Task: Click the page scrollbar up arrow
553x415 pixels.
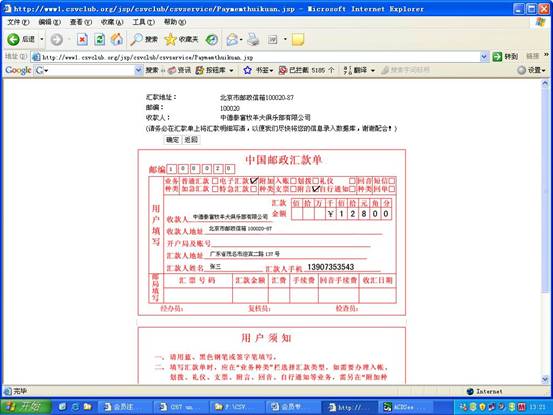Action: 545,84
